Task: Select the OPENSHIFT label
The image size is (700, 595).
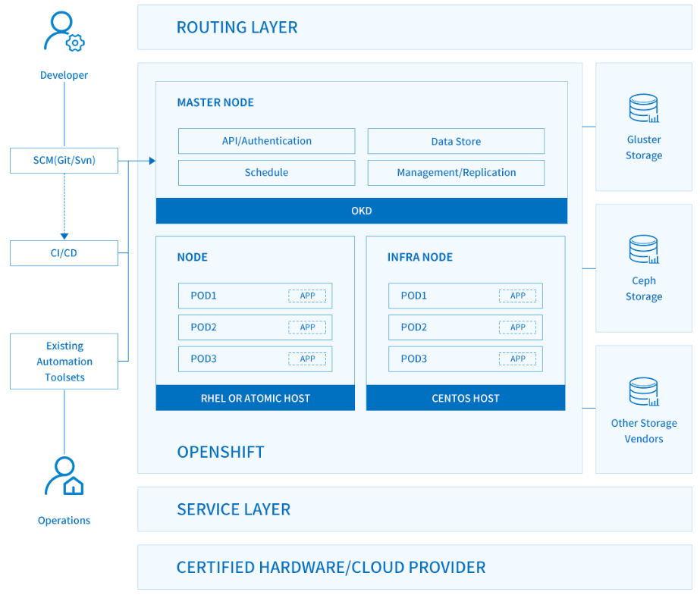Action: 221,453
